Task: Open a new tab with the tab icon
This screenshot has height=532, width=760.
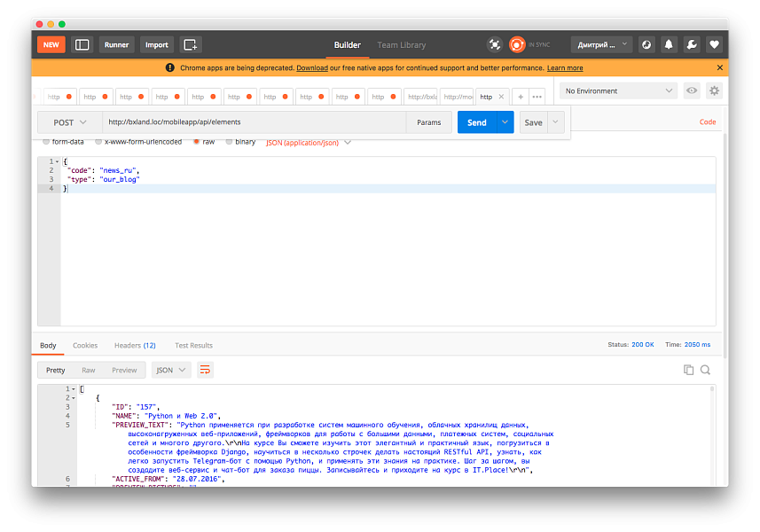Action: click(189, 43)
